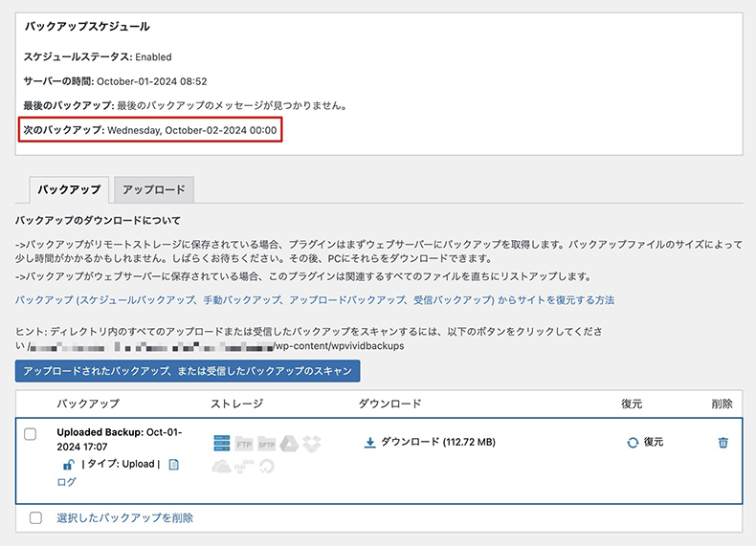
Task: Click the Enabled schedule status text
Action: tap(153, 56)
